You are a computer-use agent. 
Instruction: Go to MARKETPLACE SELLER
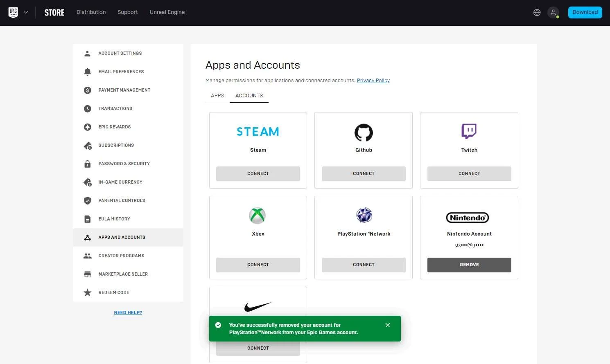click(x=128, y=274)
